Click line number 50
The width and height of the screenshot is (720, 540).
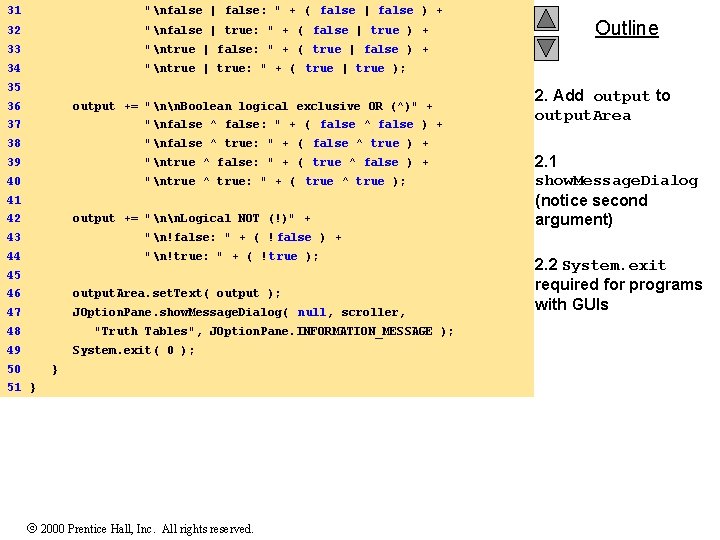14,369
